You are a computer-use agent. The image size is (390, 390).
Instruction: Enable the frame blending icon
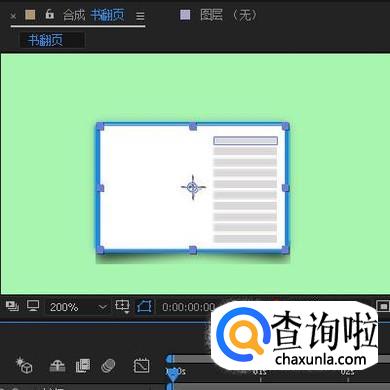coord(83,366)
